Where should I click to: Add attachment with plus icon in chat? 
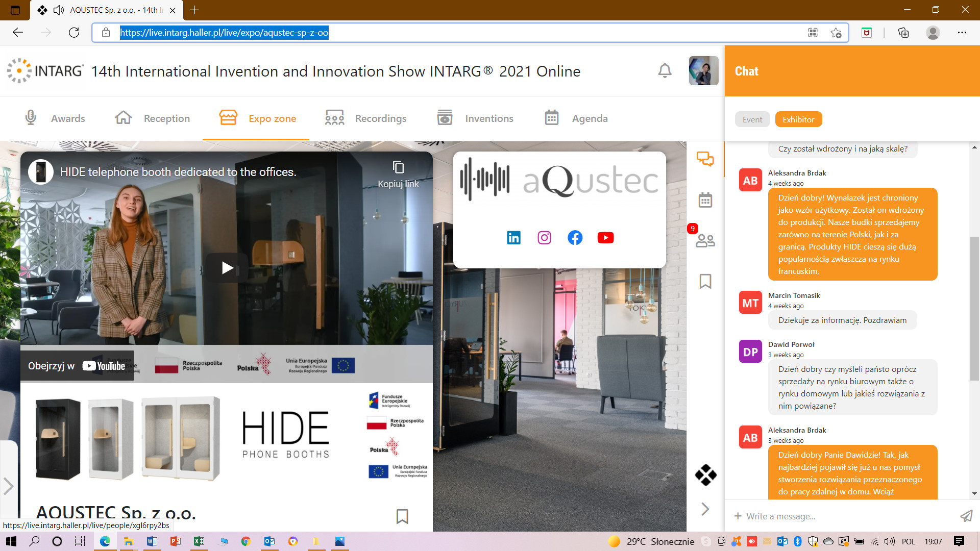tap(738, 516)
